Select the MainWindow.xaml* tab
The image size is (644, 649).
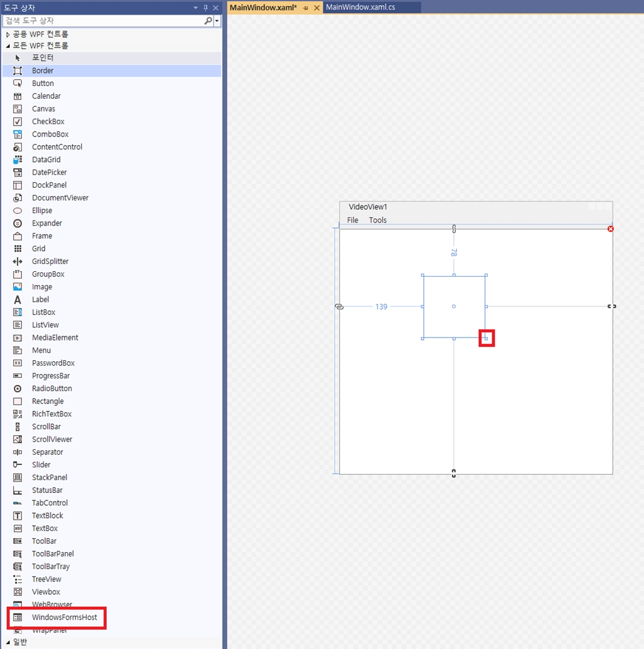[x=263, y=7]
